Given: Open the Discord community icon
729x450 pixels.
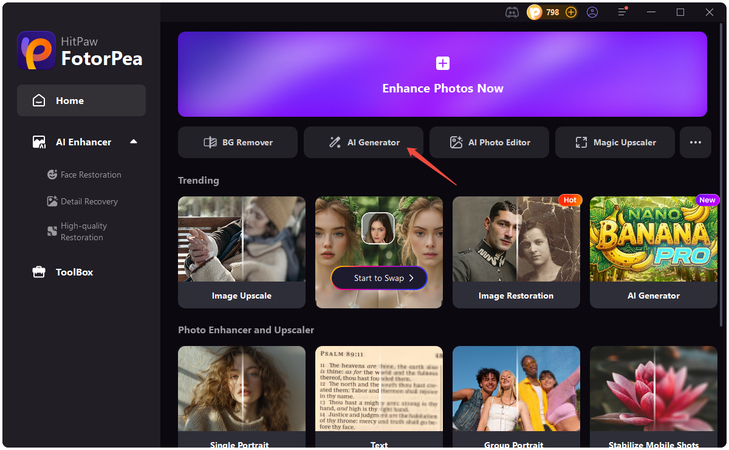Looking at the screenshot, I should point(512,13).
